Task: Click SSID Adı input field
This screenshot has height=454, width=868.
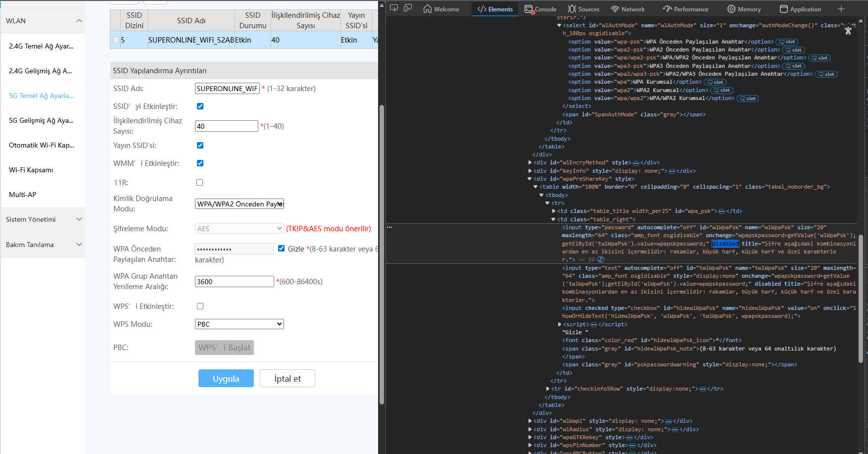Action: 227,89
